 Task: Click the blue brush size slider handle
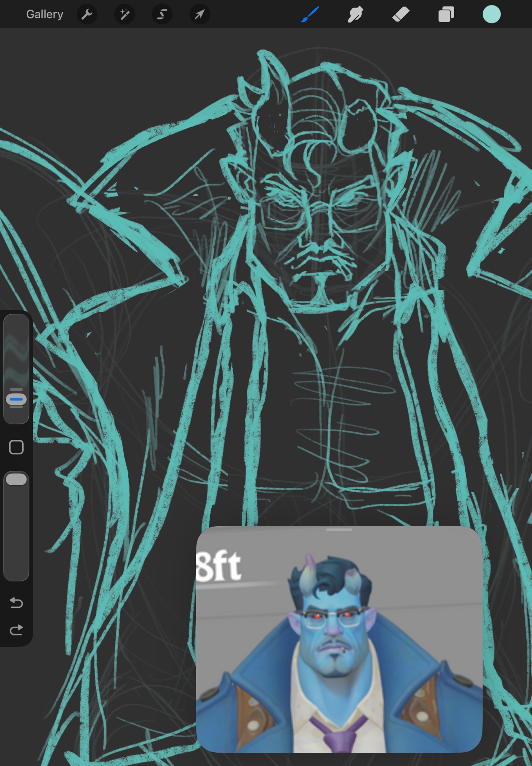pyautogui.click(x=16, y=399)
